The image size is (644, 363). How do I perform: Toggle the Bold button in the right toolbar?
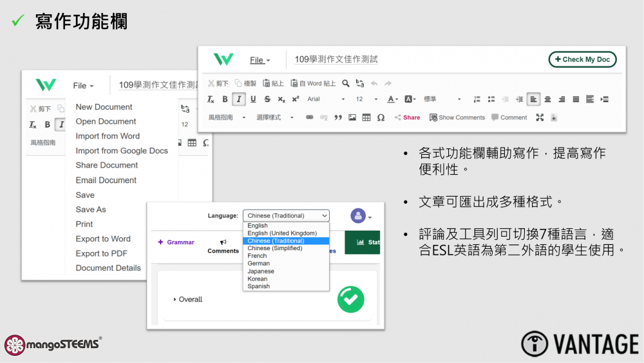tap(225, 99)
